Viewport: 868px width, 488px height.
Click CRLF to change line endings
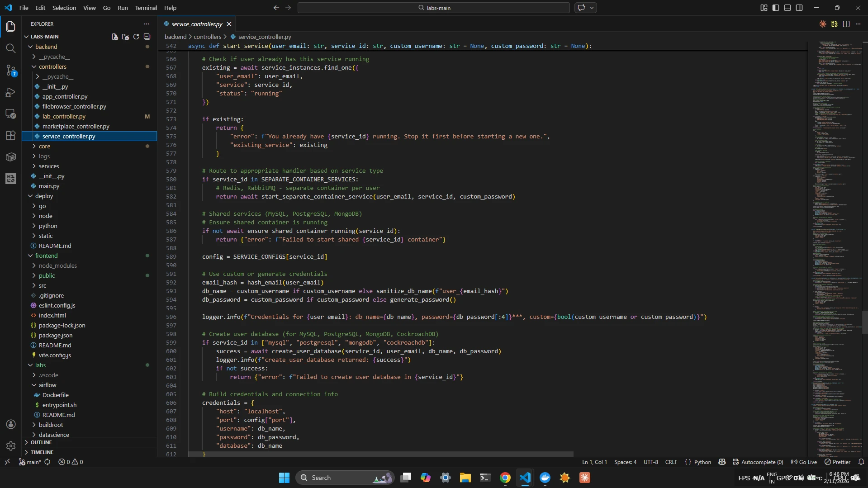point(671,462)
